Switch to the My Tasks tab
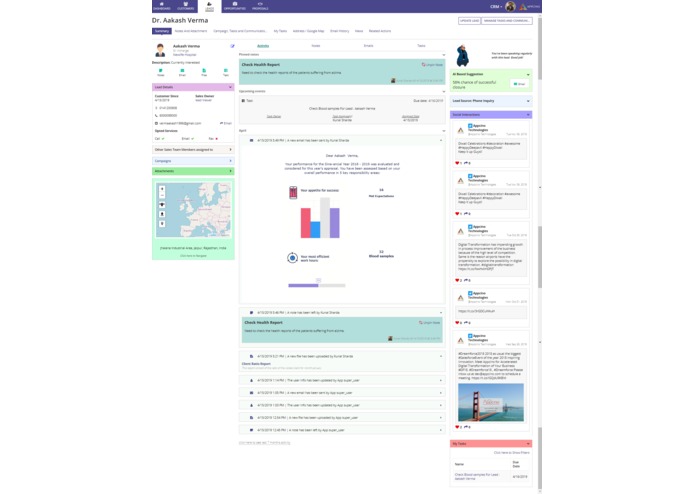Image resolution: width=695 pixels, height=494 pixels. pos(280,31)
